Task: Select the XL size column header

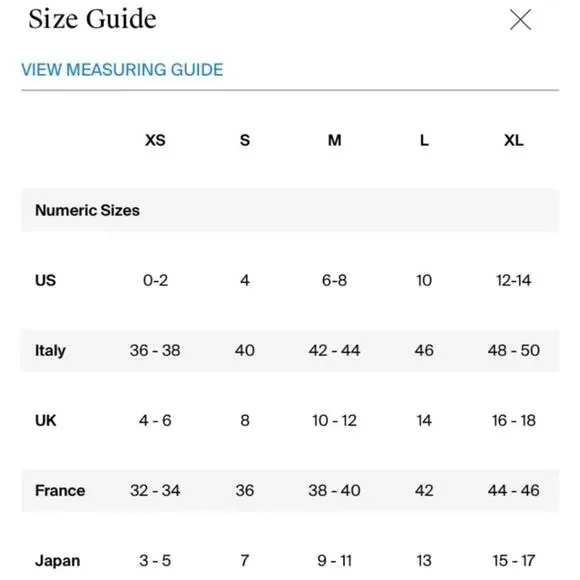Action: [x=513, y=140]
